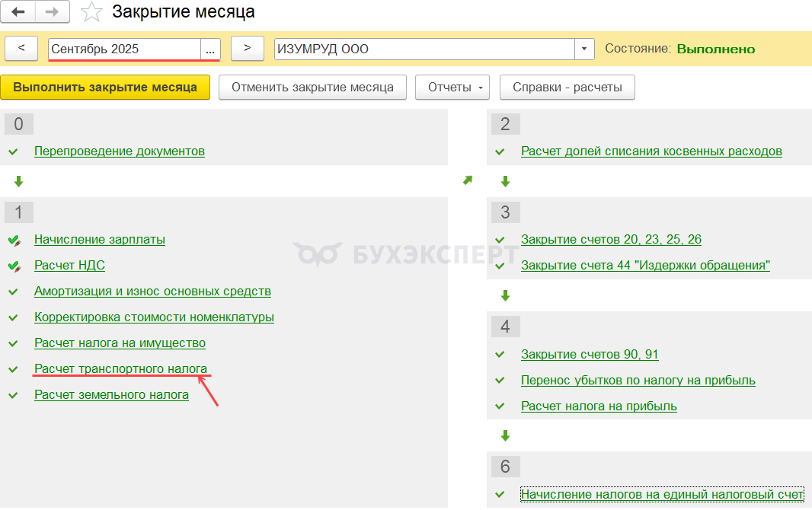Screen dimensions: 812x510
Task: Click Отменить закрытие месяца button
Action: pos(312,87)
